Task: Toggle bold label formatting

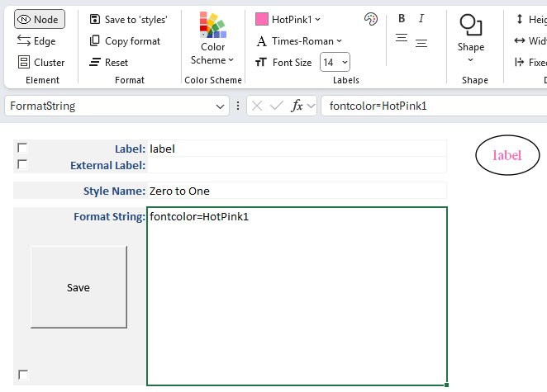Action: pyautogui.click(x=402, y=18)
